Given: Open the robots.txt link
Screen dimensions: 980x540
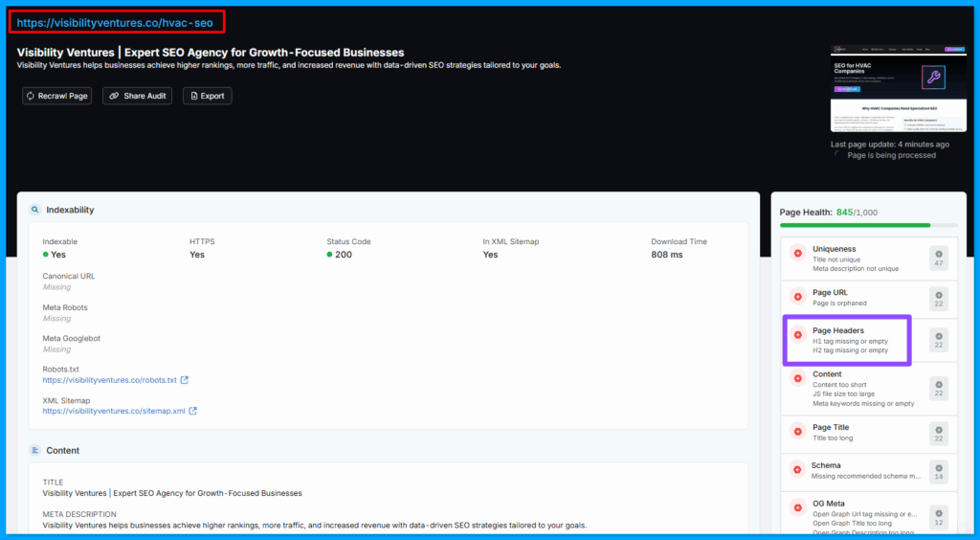Looking at the screenshot, I should (109, 380).
